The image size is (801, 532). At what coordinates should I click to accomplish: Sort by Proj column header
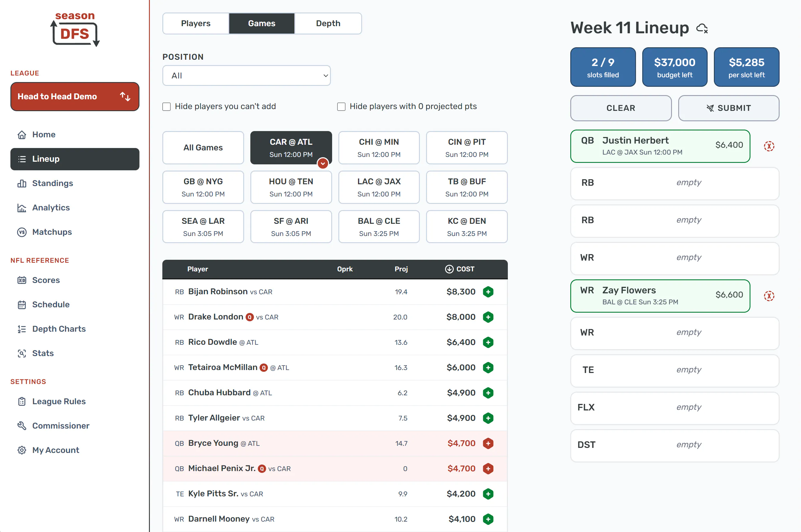click(x=401, y=269)
